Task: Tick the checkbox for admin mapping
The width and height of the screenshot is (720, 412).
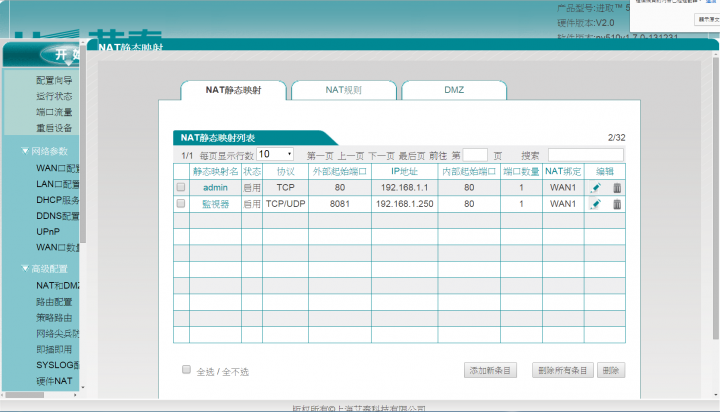Action: 181,187
